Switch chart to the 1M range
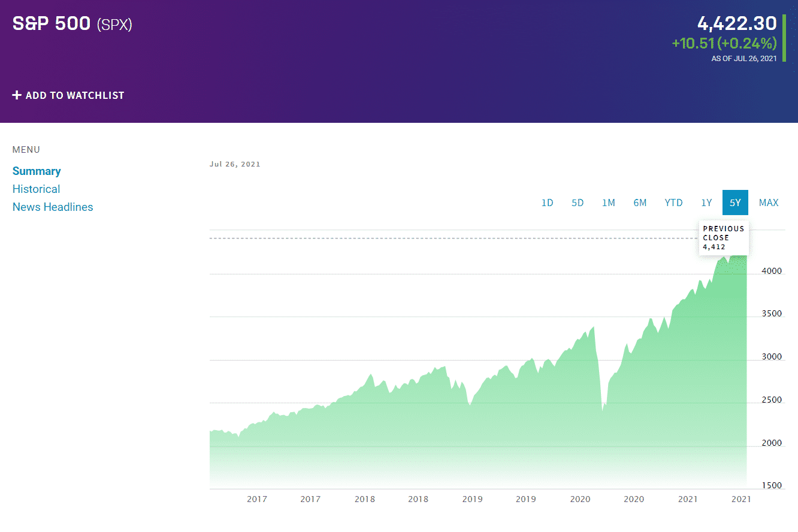The width and height of the screenshot is (798, 532). pyautogui.click(x=609, y=202)
